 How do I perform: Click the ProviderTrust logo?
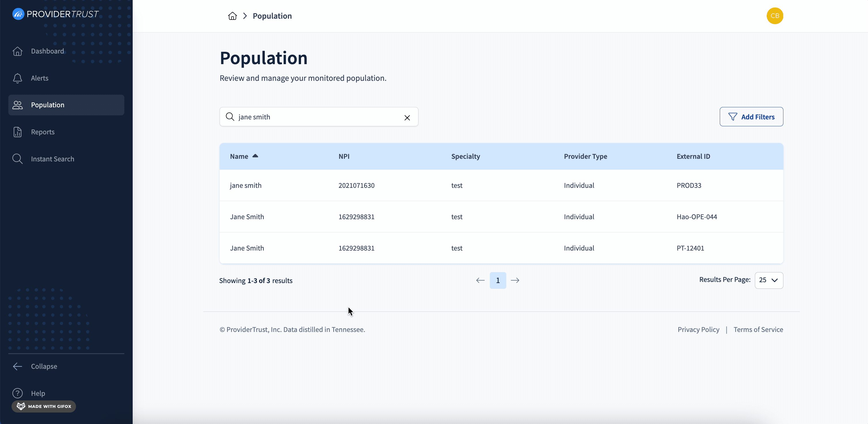(55, 14)
